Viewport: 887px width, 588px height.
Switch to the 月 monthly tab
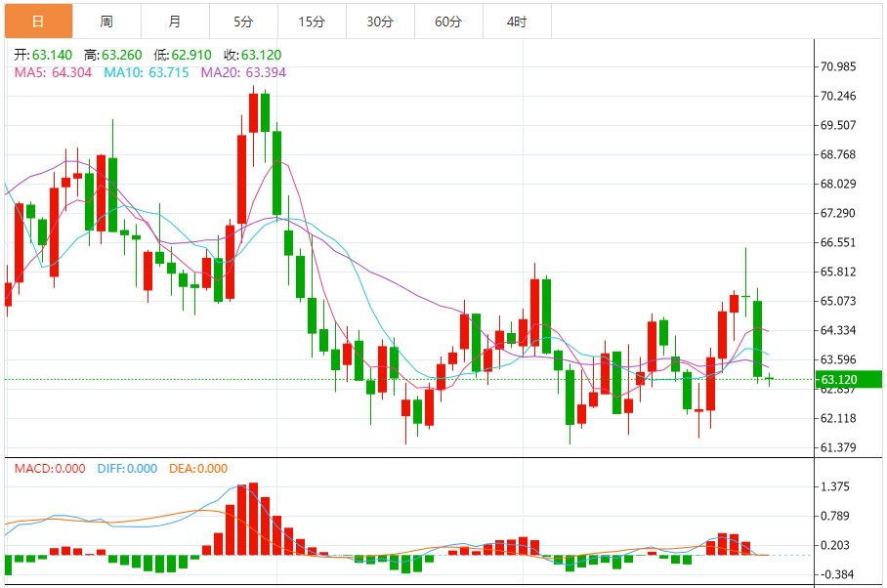coord(174,21)
